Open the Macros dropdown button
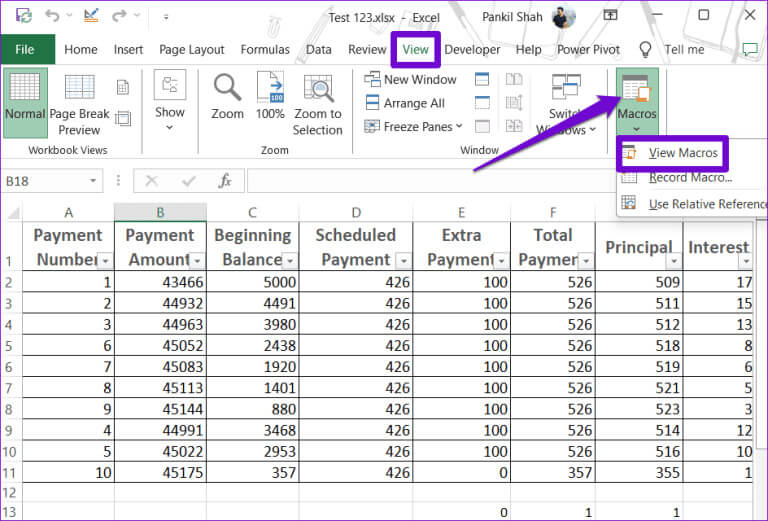Image resolution: width=768 pixels, height=521 pixels. 637,103
